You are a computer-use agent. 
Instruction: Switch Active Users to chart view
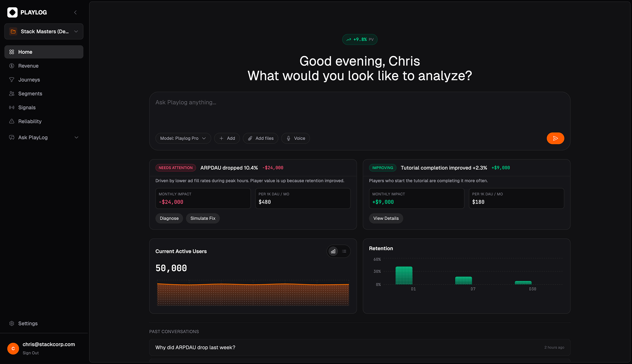[x=333, y=251]
